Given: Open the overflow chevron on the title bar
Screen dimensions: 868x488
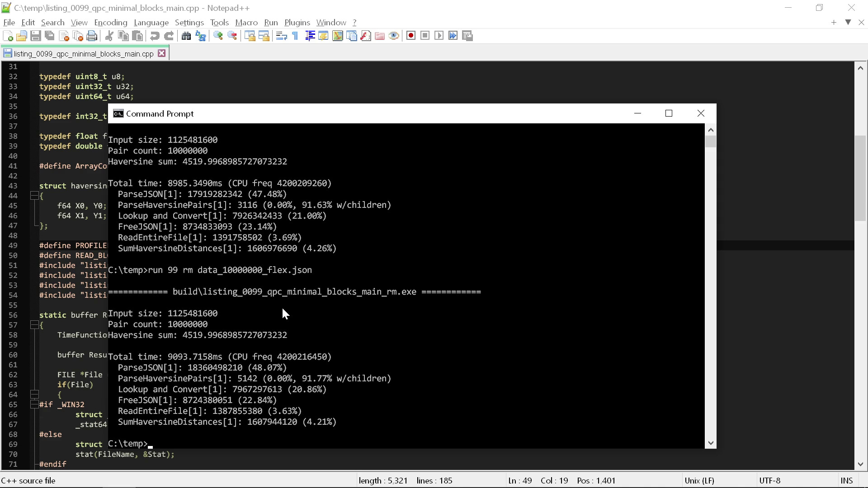Looking at the screenshot, I should coord(848,22).
